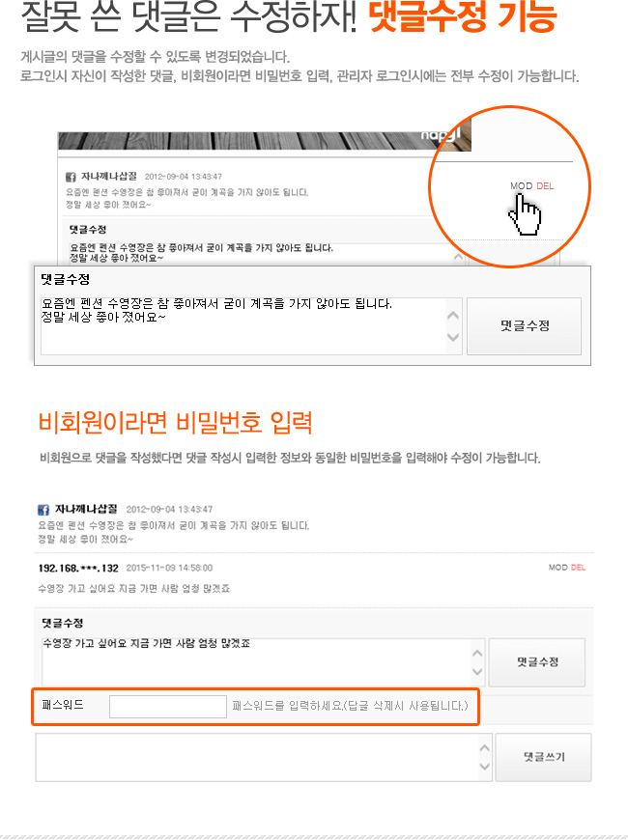The image size is (628, 840).
Task: Click the empty new comment textarea at the bottom
Action: click(257, 758)
